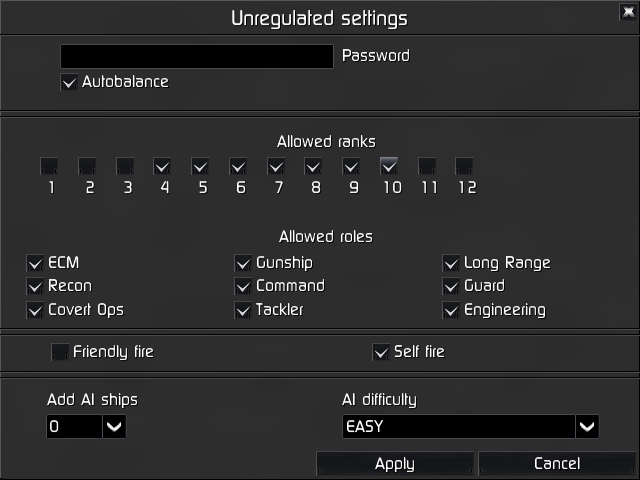Toggle rank 4 checkbox off
The height and width of the screenshot is (480, 640).
coord(162,166)
